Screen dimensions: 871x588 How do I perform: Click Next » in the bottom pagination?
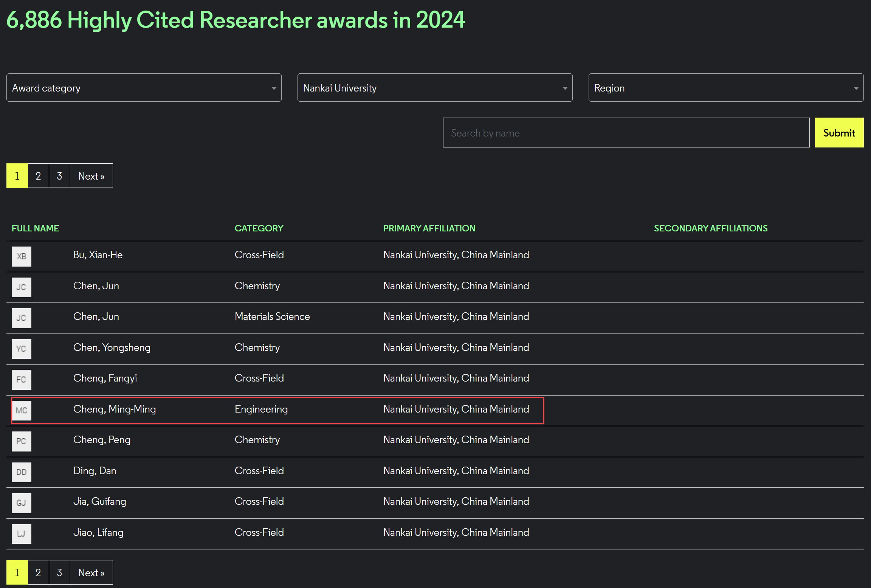click(x=91, y=572)
